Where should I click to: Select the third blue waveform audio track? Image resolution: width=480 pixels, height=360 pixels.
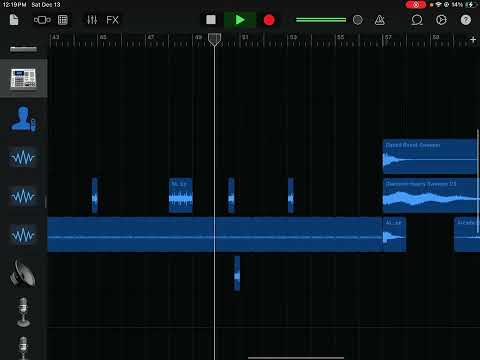click(x=23, y=235)
